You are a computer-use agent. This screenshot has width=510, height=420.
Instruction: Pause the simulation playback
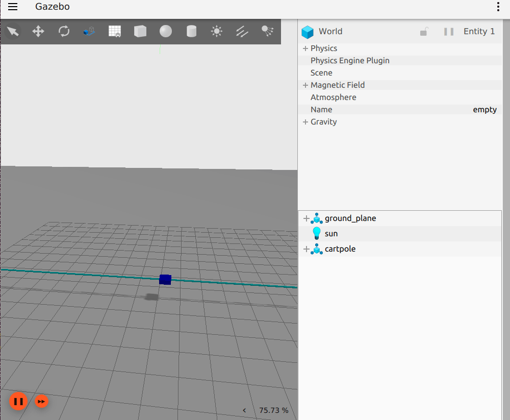point(18,401)
